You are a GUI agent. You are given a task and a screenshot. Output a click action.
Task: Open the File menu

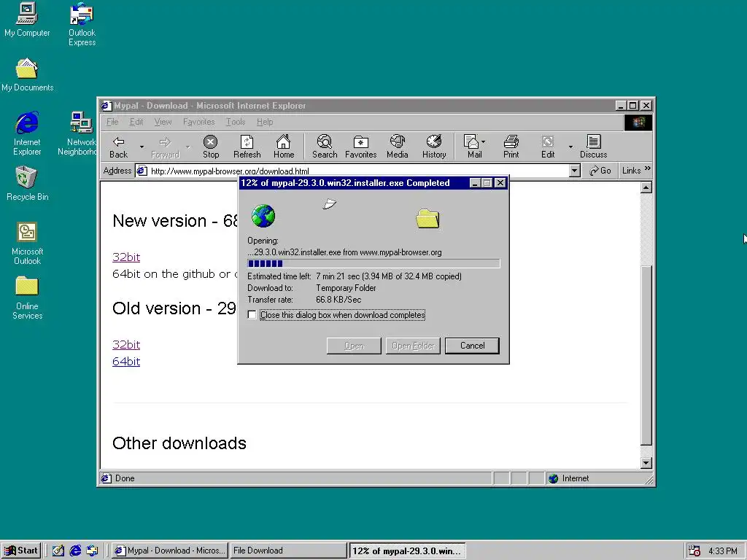(x=112, y=122)
